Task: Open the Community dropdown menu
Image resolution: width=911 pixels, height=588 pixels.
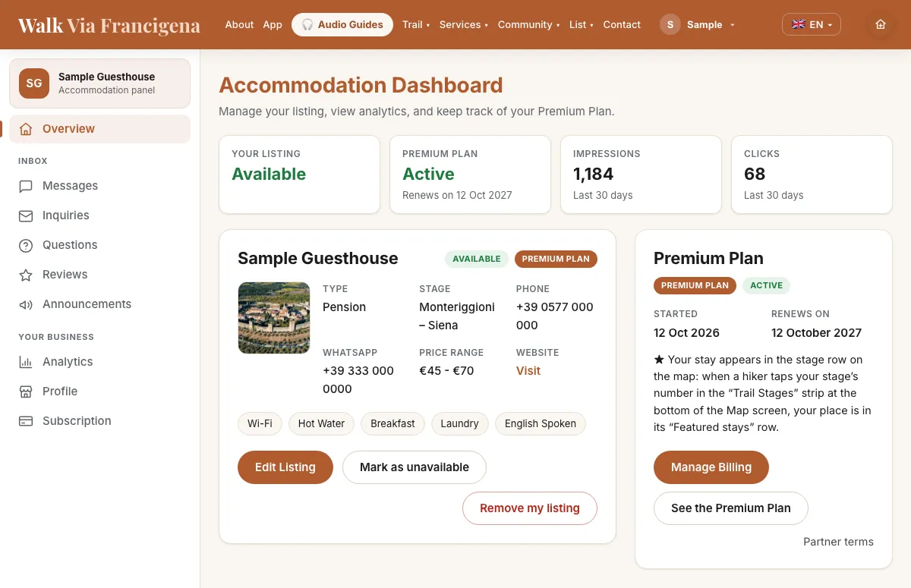Action: pos(528,24)
